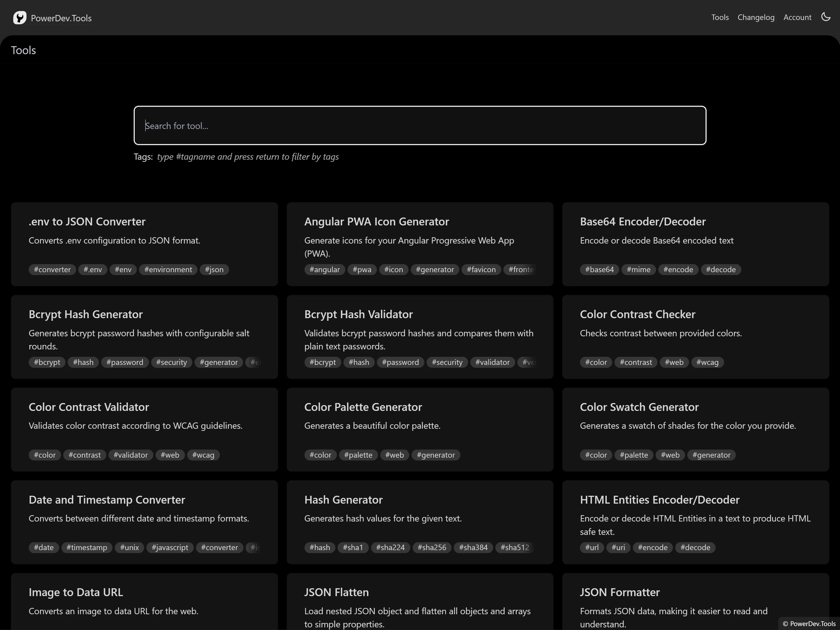The height and width of the screenshot is (630, 840).
Task: Open .env to JSON Converter card
Action: (87, 221)
